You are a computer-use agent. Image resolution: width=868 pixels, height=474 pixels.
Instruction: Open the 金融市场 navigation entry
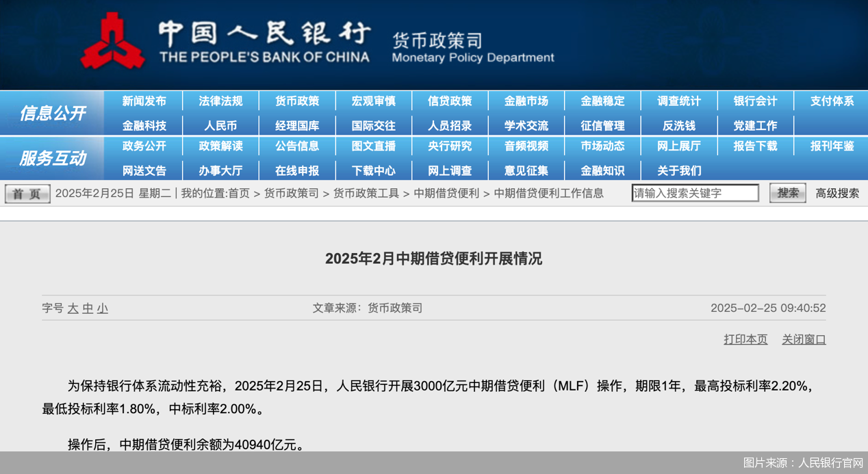526,101
